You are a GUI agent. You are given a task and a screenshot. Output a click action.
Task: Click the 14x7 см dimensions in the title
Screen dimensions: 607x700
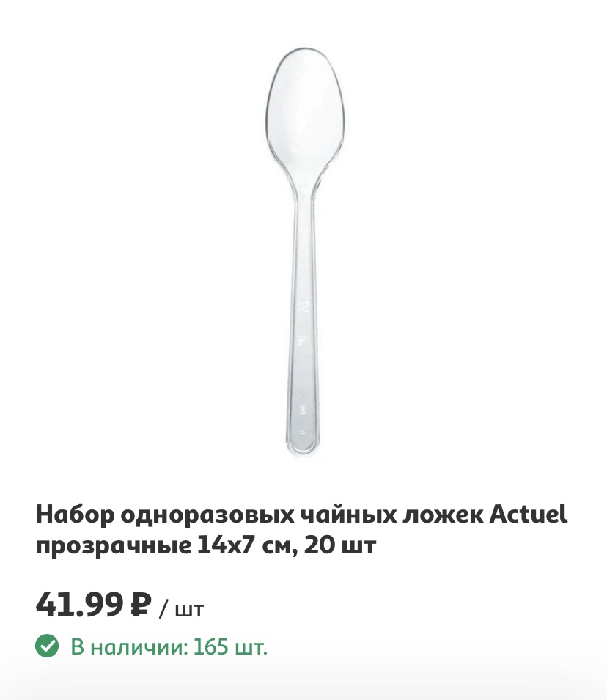tap(246, 546)
